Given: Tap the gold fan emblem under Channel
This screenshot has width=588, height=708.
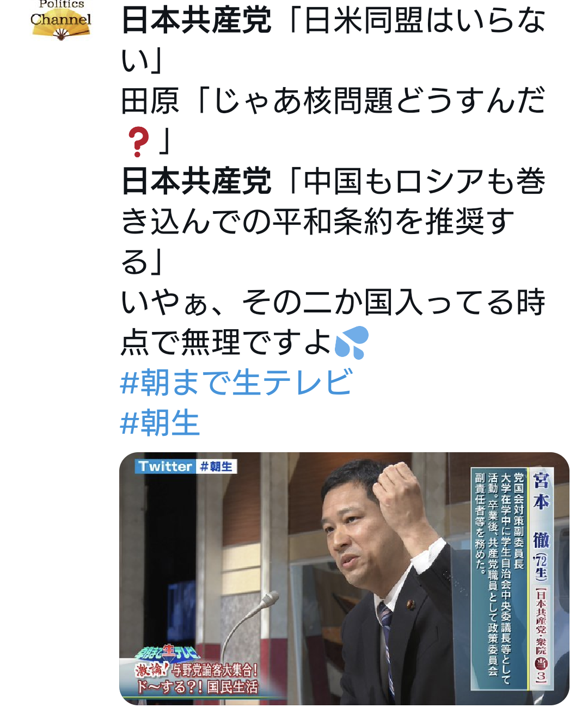Looking at the screenshot, I should (x=60, y=31).
